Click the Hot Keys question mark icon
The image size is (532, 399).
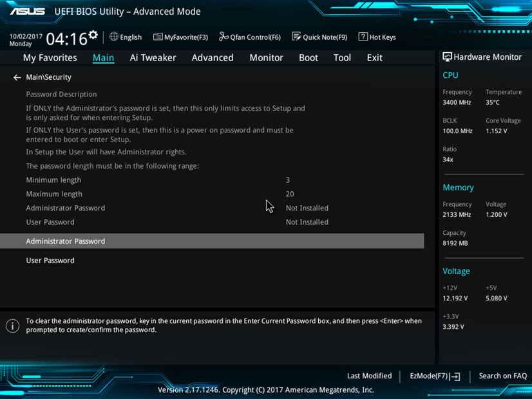[363, 37]
